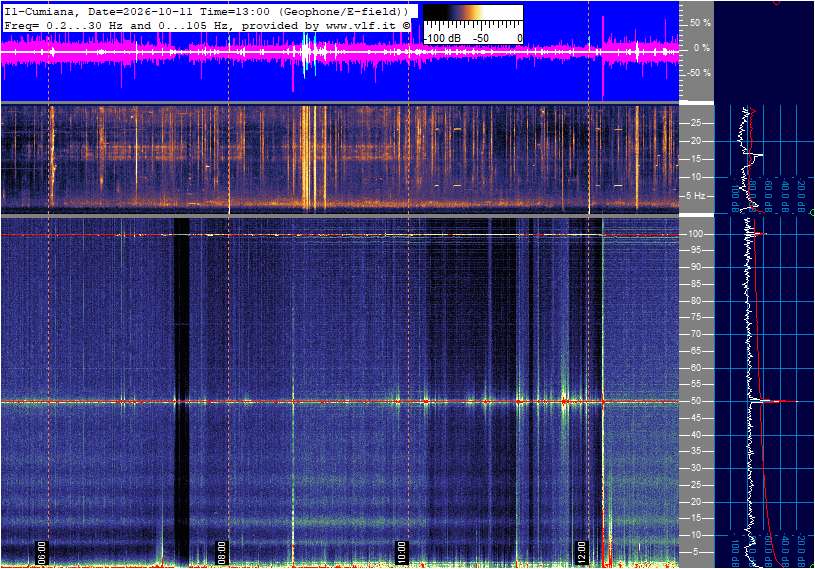Click the 30 frequency axis label

coord(695,468)
